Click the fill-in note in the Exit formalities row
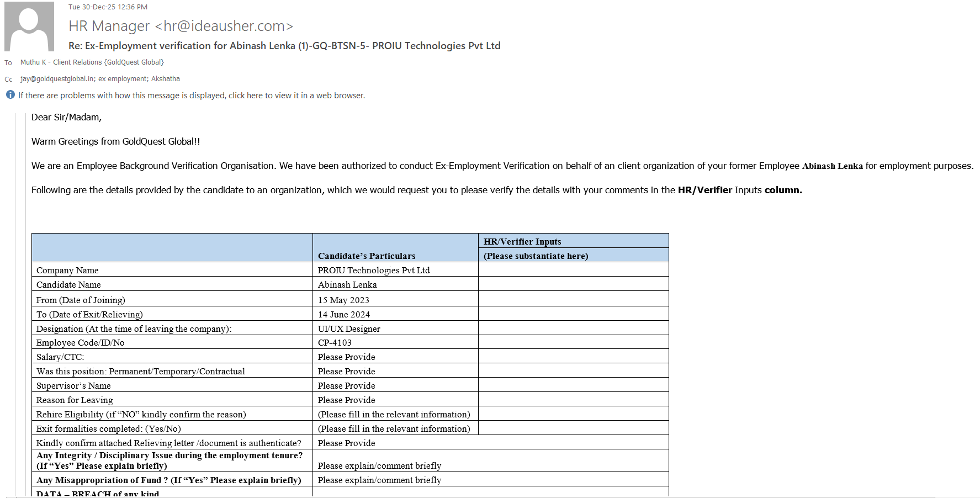This screenshot has height=498, width=980. (394, 429)
